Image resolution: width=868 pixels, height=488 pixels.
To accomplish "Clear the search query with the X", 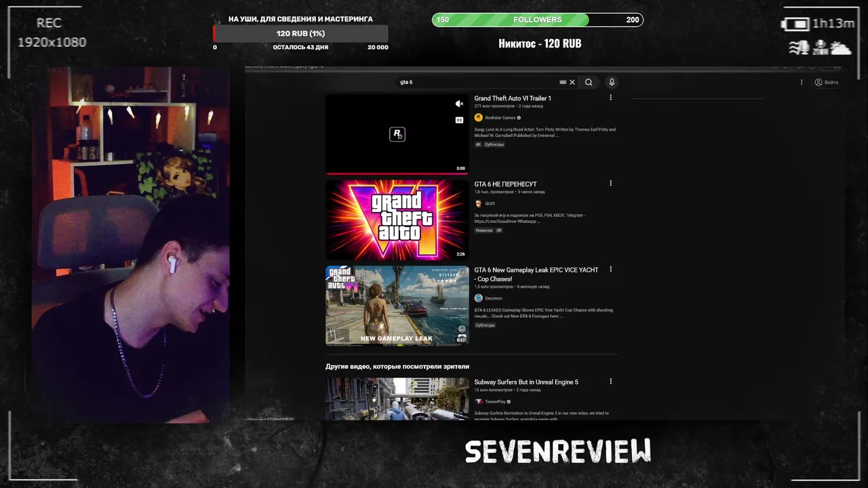I will tap(572, 82).
